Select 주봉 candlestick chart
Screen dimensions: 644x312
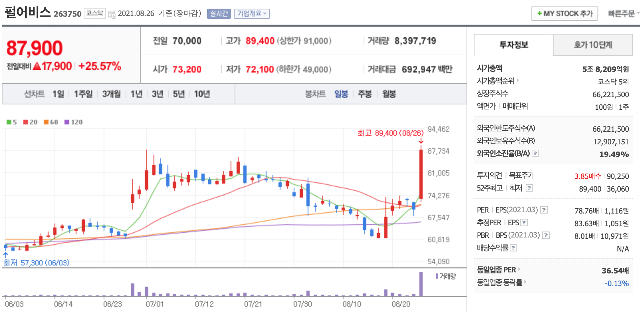365,94
